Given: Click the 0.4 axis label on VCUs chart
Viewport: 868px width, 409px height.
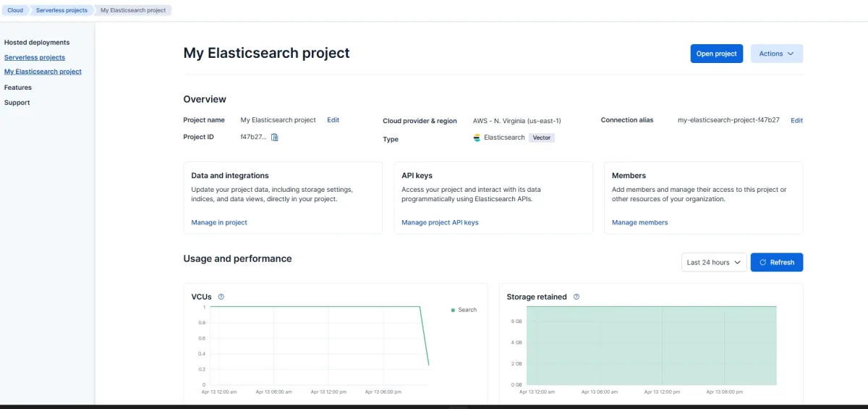Looking at the screenshot, I should point(201,353).
